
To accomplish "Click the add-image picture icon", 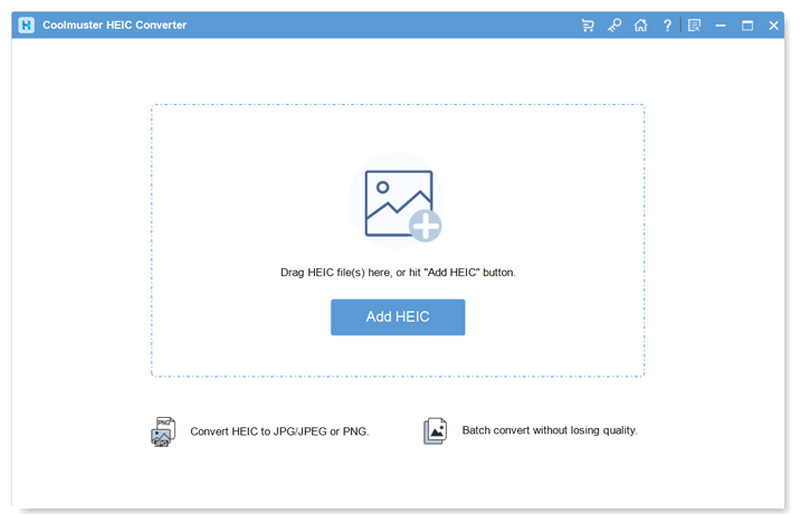I will click(x=403, y=205).
